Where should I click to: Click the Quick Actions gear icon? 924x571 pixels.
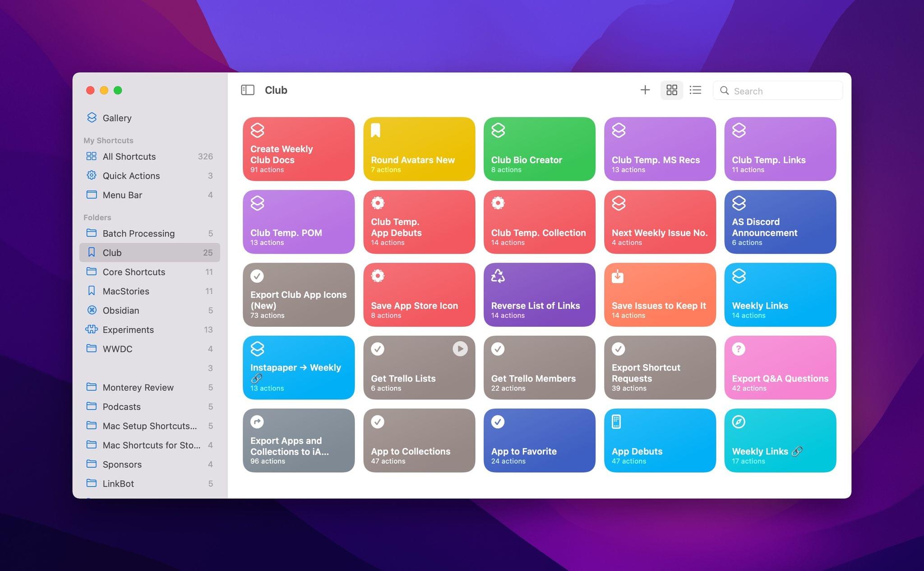[92, 175]
